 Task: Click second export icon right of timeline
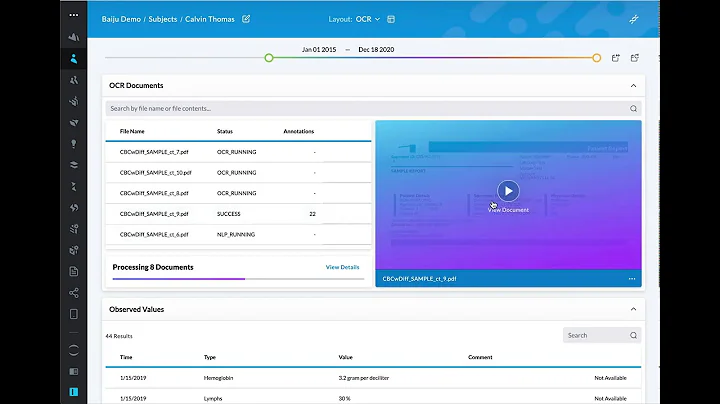[x=635, y=58]
